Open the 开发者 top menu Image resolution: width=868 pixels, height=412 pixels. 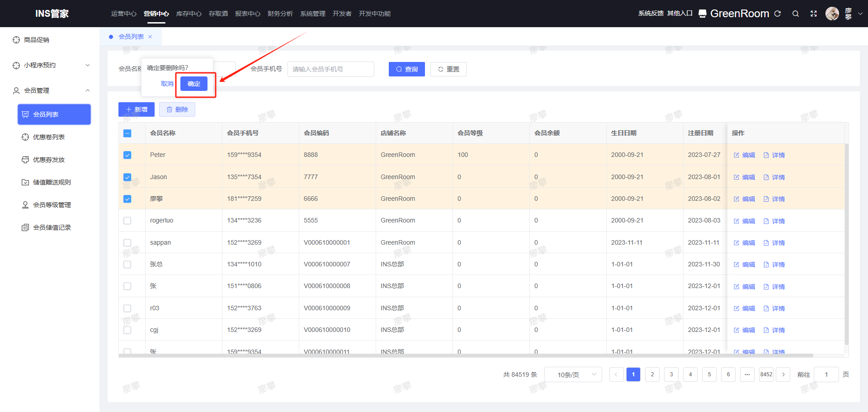click(342, 14)
